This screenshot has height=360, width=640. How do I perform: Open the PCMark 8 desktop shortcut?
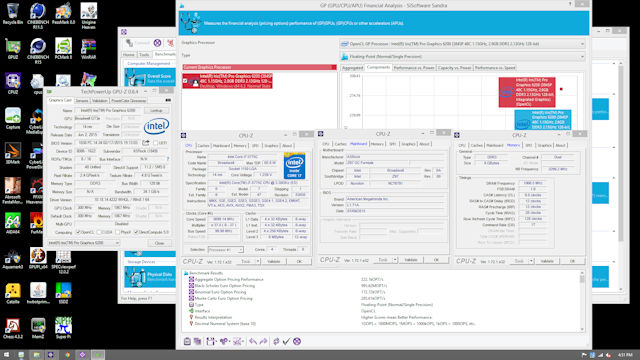(x=63, y=49)
